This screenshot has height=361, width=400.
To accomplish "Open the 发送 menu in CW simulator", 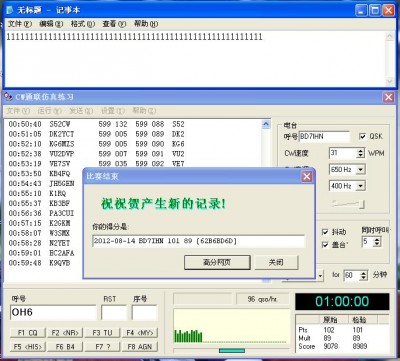I will 81,111.
